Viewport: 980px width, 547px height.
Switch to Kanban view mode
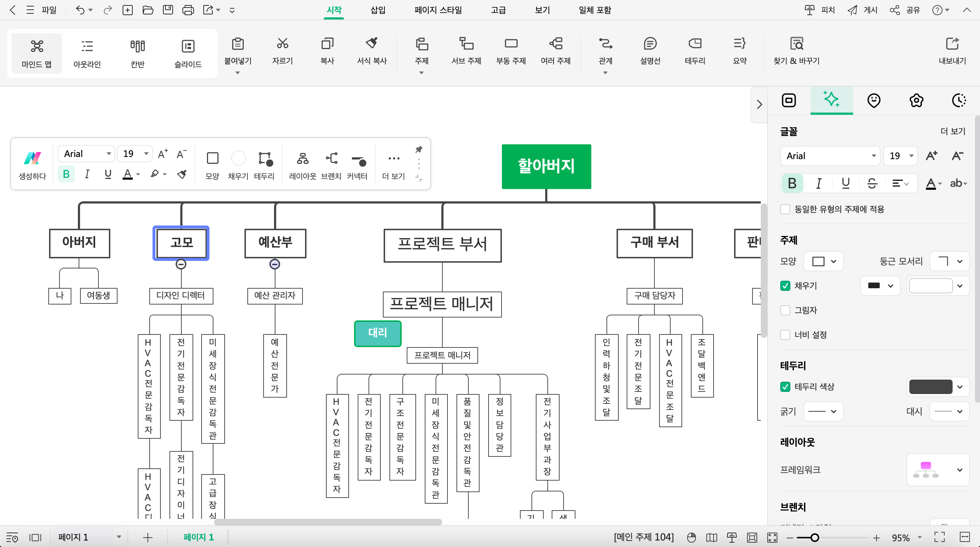137,53
